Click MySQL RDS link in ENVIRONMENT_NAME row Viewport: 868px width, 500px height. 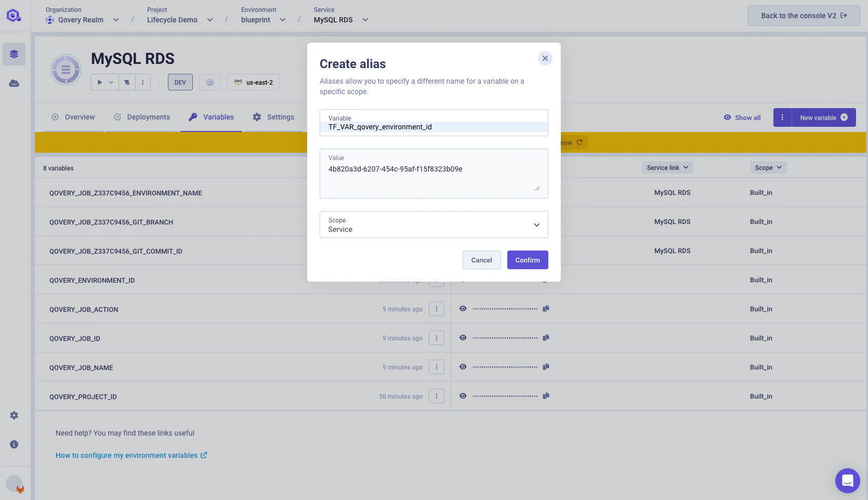coord(672,192)
